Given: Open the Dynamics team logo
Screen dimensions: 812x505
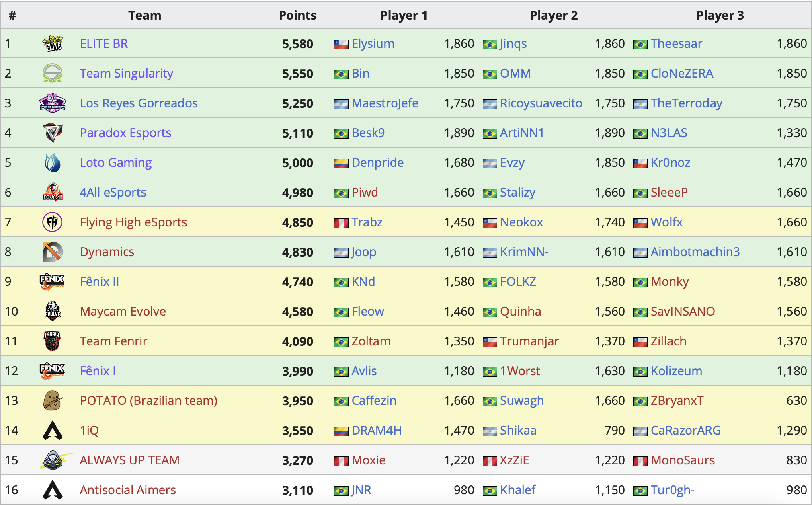Looking at the screenshot, I should point(53,252).
